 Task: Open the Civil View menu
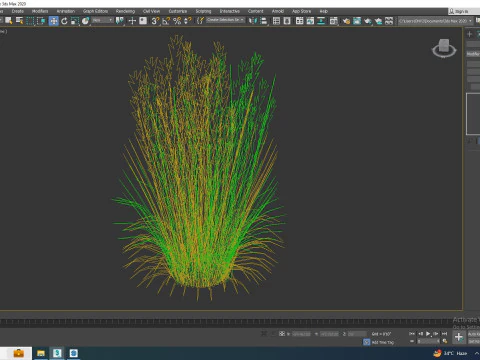click(x=151, y=11)
